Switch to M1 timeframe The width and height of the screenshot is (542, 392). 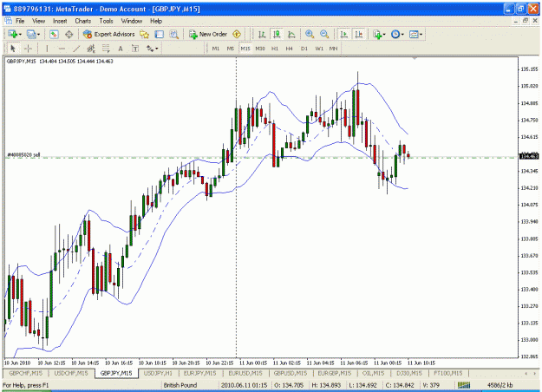216,49
